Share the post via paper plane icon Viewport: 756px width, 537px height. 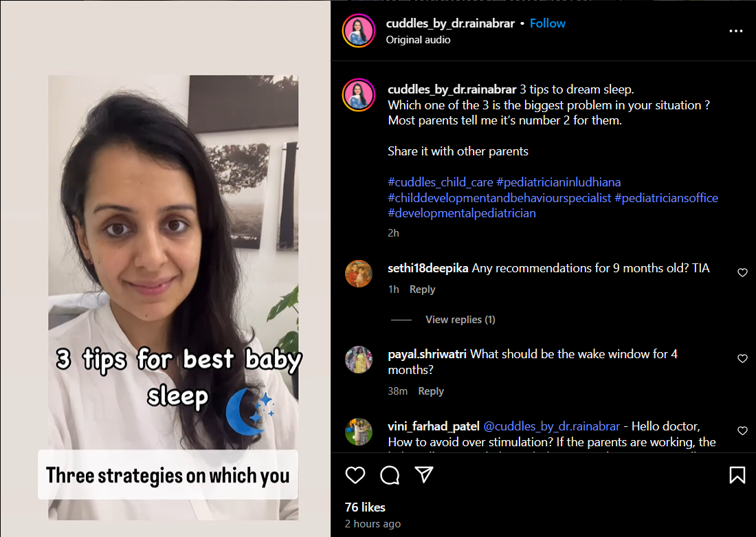[424, 474]
